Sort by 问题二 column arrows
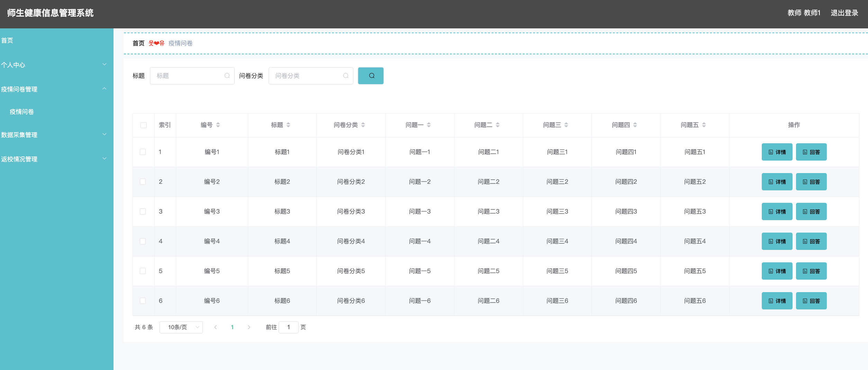 coord(498,125)
